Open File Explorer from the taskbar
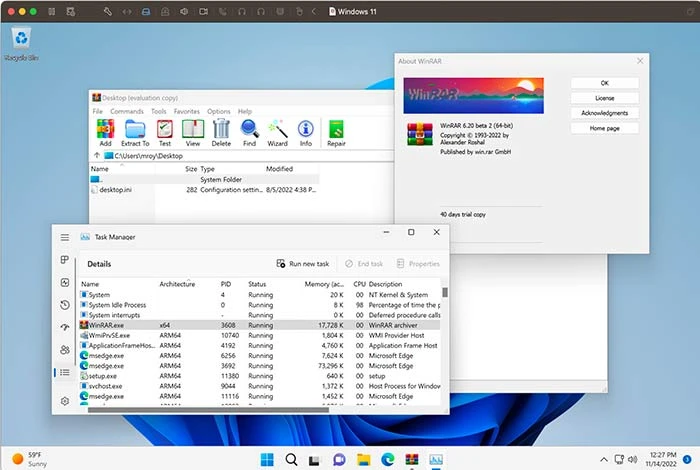700x470 pixels. pyautogui.click(x=363, y=459)
